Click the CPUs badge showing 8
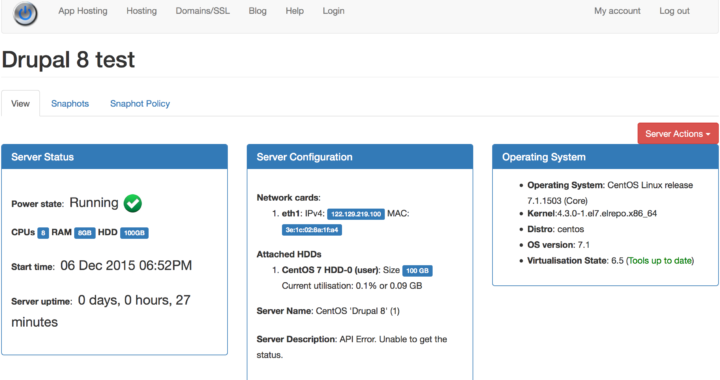 (43, 233)
